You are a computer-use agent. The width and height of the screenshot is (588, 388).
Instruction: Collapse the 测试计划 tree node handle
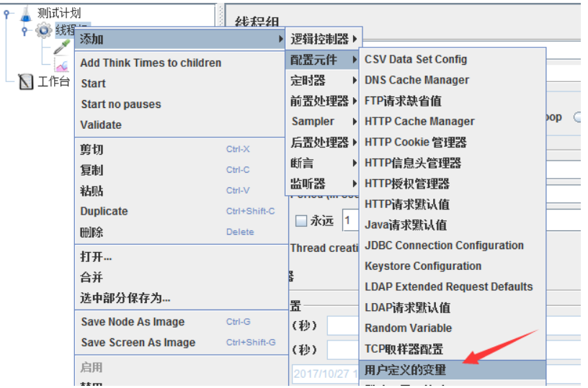[x=6, y=14]
